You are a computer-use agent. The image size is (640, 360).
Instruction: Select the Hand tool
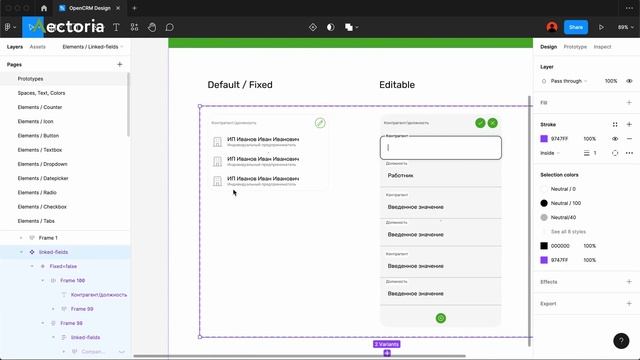pos(152,27)
